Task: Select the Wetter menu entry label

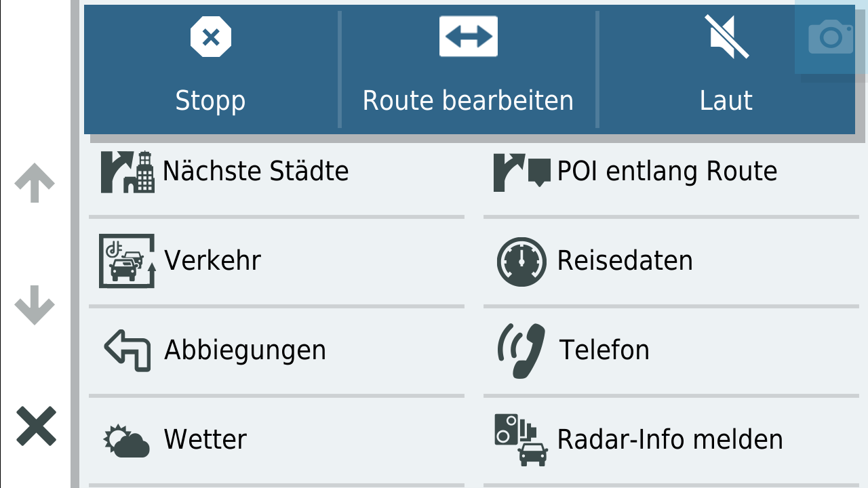Action: pyautogui.click(x=205, y=440)
